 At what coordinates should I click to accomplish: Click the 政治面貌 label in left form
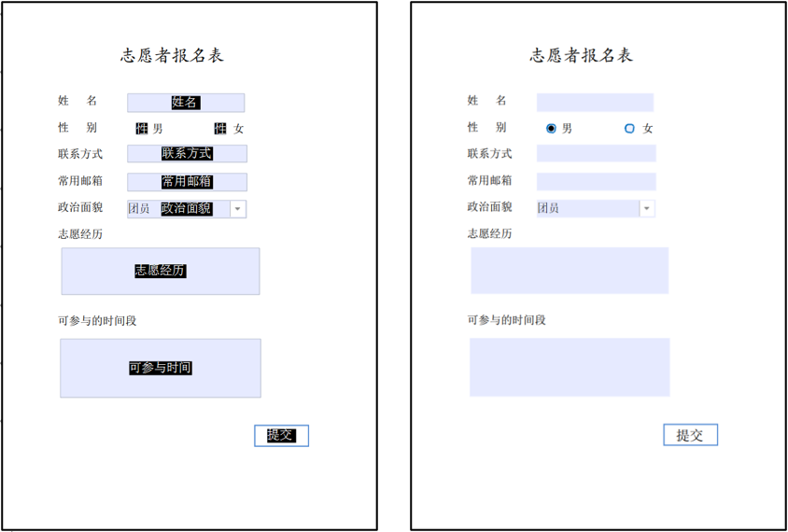[x=80, y=207]
